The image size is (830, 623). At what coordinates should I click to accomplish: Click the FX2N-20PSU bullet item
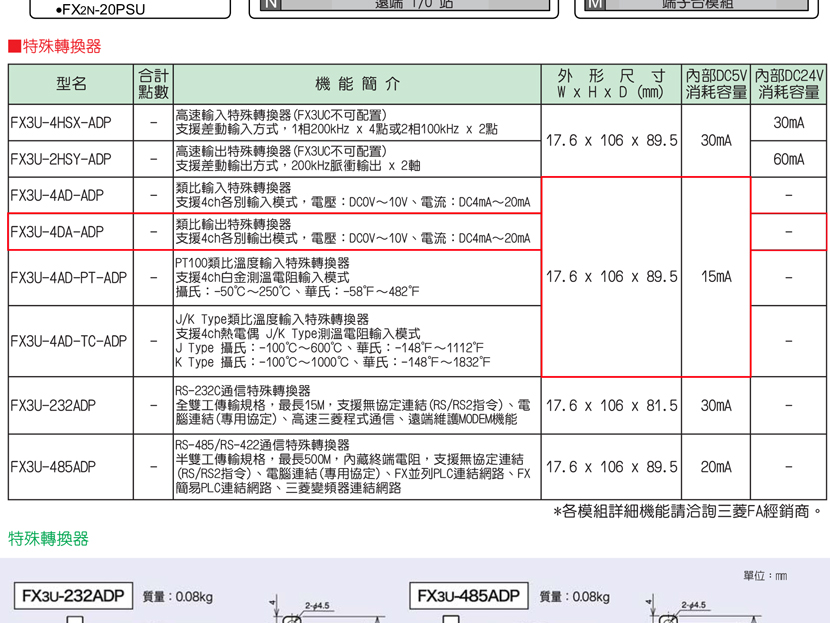(x=100, y=10)
